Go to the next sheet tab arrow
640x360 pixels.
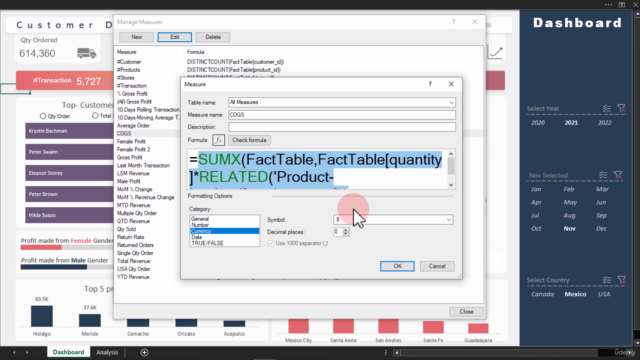point(27,352)
